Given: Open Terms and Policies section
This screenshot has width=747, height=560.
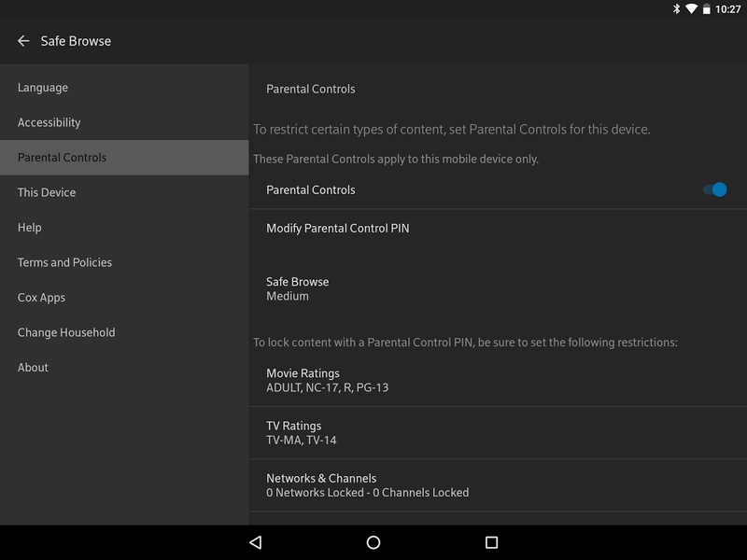Looking at the screenshot, I should [x=124, y=262].
